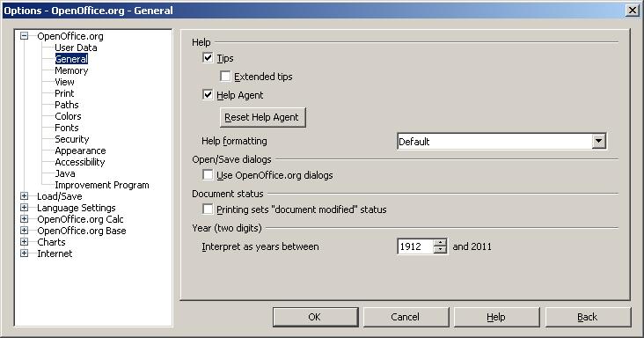The height and width of the screenshot is (338, 644).
Task: Select the Charts tree label
Action: pos(51,242)
